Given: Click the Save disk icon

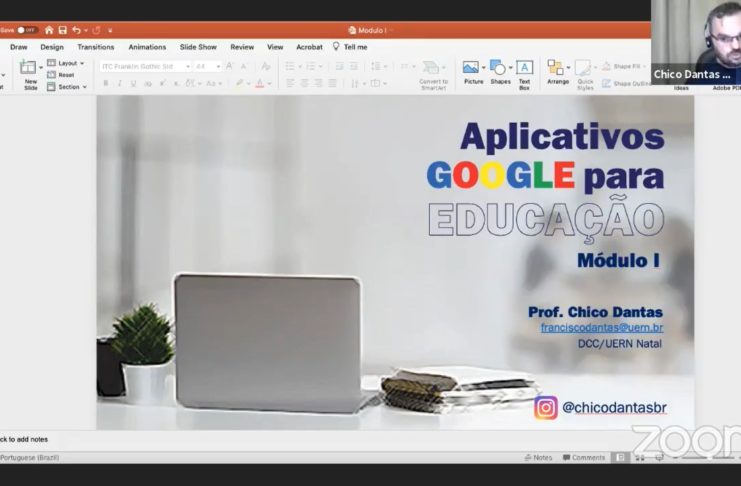Looking at the screenshot, I should click(x=63, y=30).
